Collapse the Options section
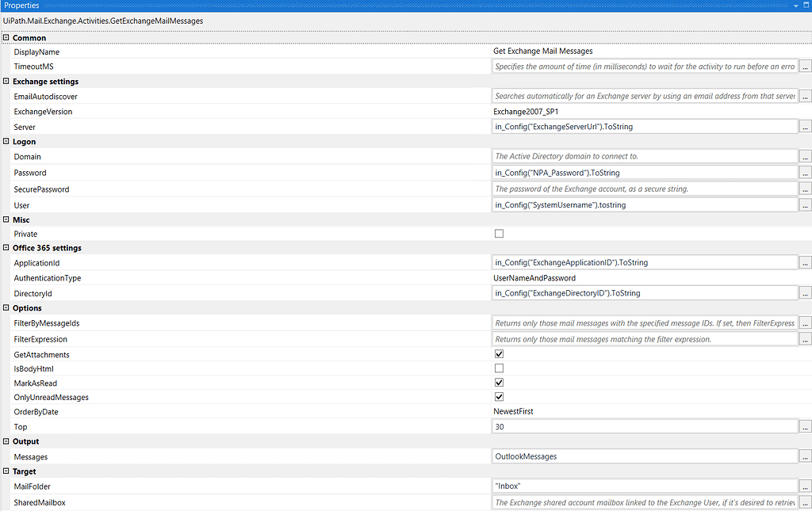812x511 pixels. [x=6, y=307]
